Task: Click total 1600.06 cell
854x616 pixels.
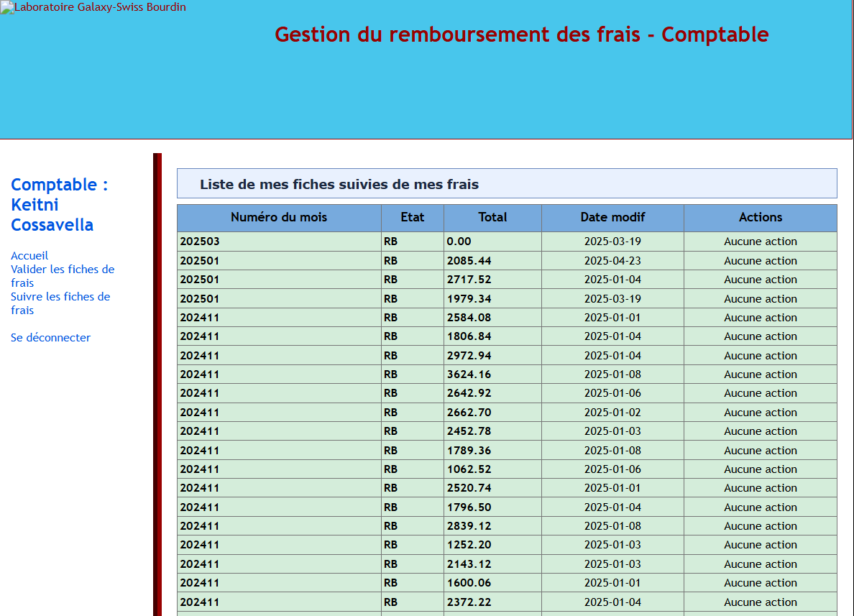Action: pos(493,583)
